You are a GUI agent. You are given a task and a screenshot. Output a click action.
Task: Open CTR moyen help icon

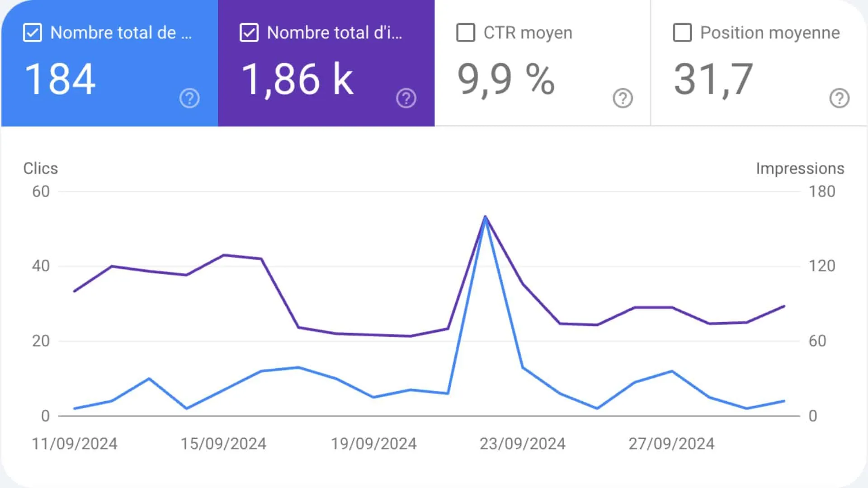(623, 98)
